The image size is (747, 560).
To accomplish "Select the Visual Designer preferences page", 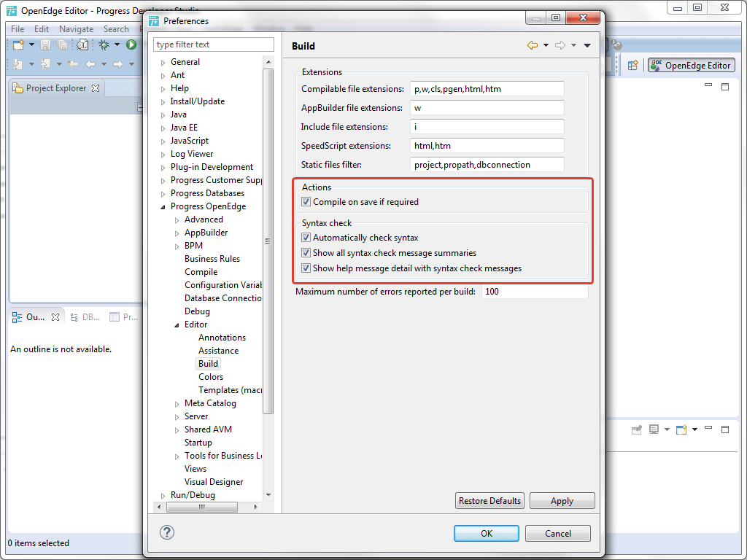I will tap(214, 483).
